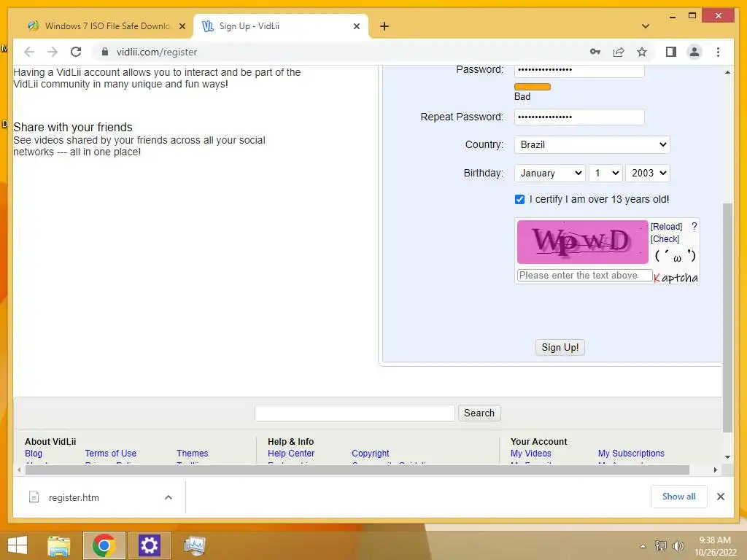Screen dimensions: 747x560
Task: Open the birthday month dropdown January
Action: (550, 173)
